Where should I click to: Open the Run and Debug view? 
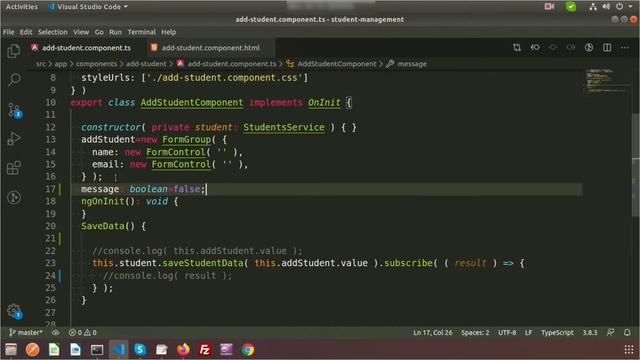(x=14, y=139)
